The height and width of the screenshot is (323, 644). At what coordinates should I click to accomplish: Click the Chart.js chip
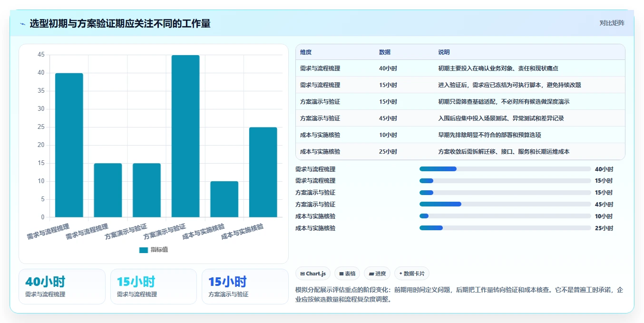pos(313,274)
